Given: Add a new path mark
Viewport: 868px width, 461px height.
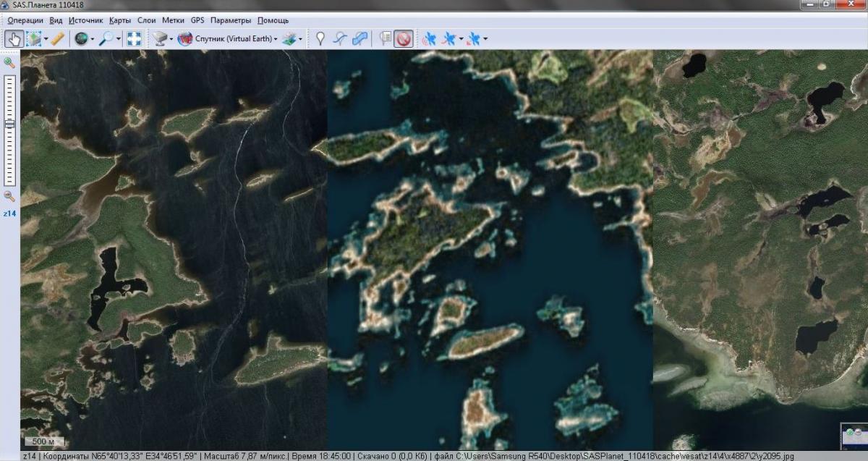Looking at the screenshot, I should (339, 39).
